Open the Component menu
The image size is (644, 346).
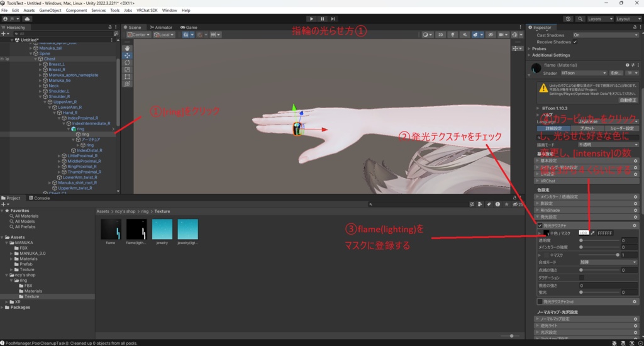point(76,10)
